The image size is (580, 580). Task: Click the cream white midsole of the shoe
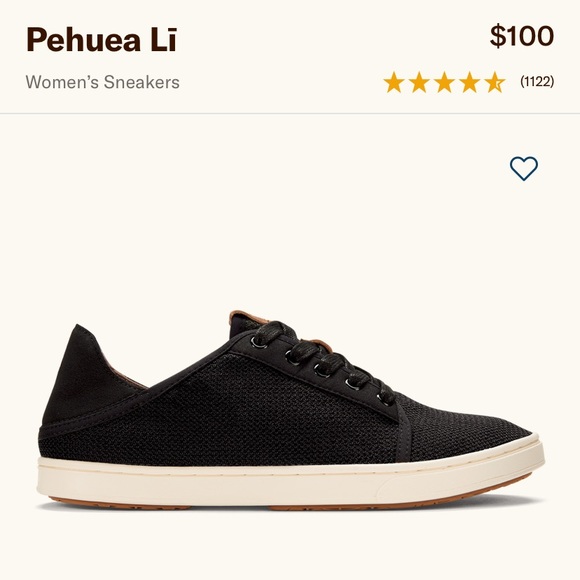tap(289, 481)
